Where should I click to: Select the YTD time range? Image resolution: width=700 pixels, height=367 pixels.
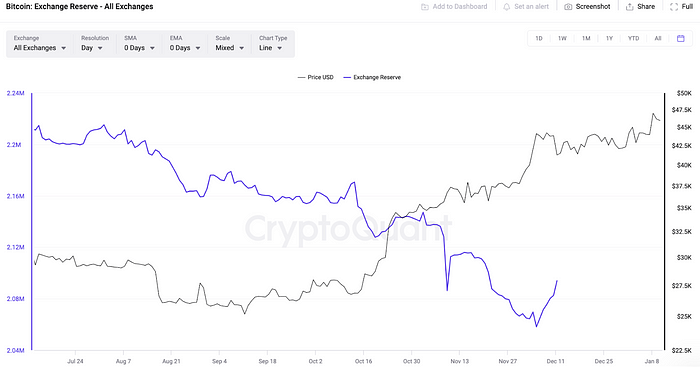point(633,38)
